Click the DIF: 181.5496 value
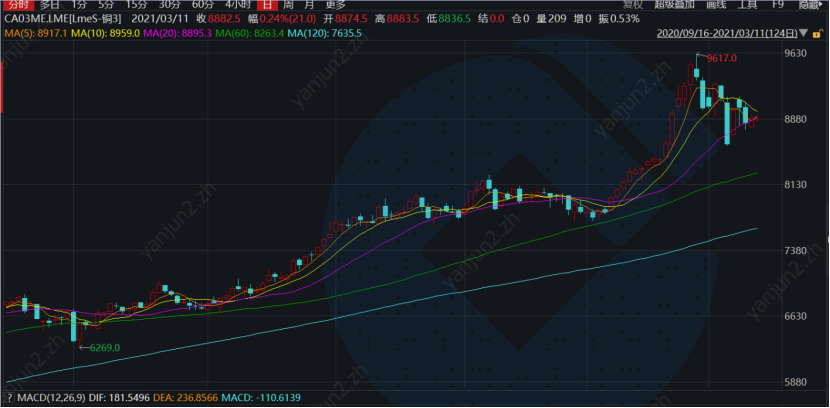The width and height of the screenshot is (830, 408). (119, 396)
